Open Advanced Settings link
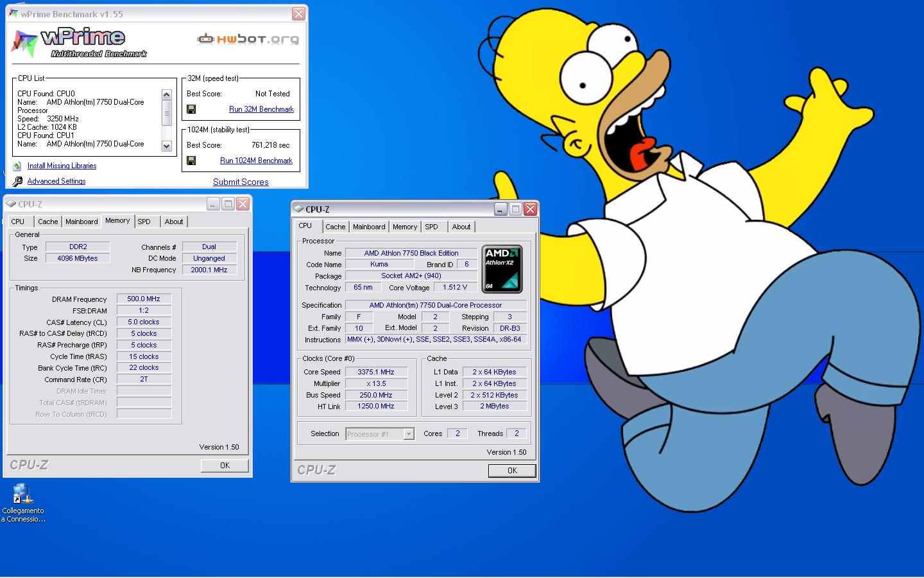This screenshot has height=578, width=924. pyautogui.click(x=56, y=181)
